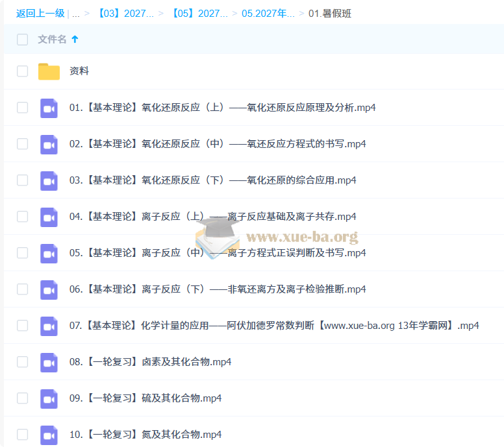Tick the select-all checkbox beside 文件名
Image resolution: width=504 pixels, height=447 pixels.
tap(22, 40)
